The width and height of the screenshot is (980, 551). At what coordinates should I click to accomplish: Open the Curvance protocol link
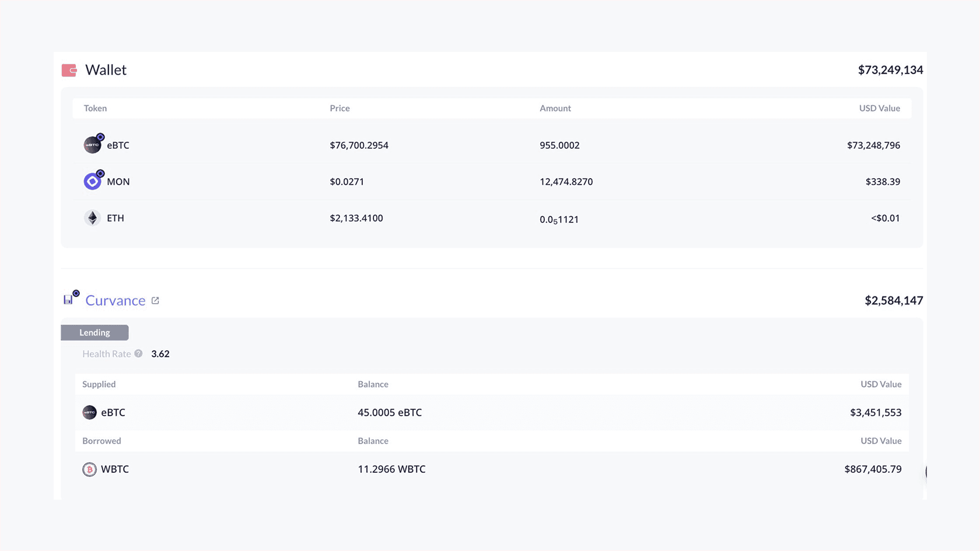(x=116, y=301)
